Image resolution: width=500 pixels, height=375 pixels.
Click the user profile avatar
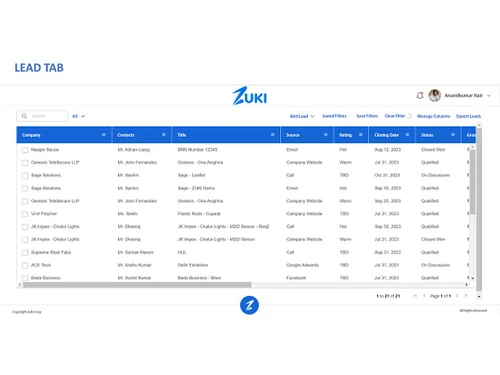pyautogui.click(x=435, y=96)
